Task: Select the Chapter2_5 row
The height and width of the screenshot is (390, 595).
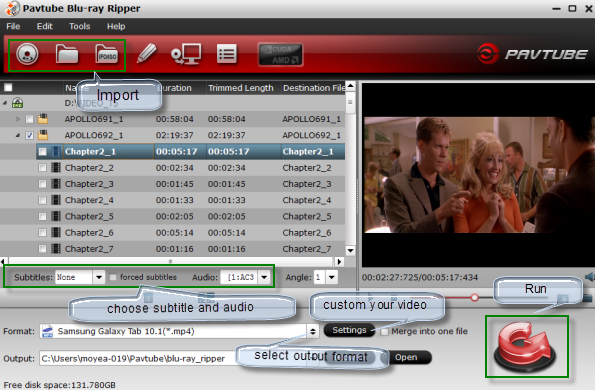Action: pyautogui.click(x=173, y=216)
